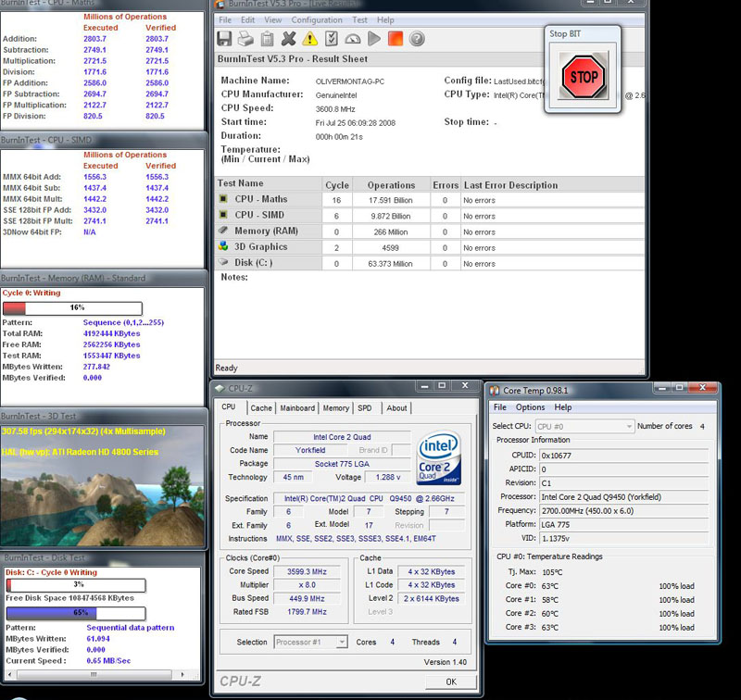Click the Voltage 1.288 v field in CPU-Z

click(x=387, y=477)
